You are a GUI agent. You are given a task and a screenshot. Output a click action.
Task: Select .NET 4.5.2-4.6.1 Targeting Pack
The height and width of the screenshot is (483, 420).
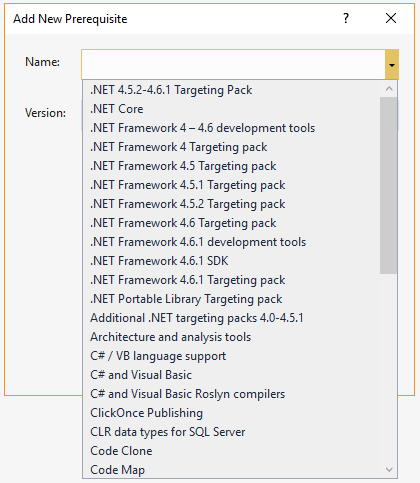pos(231,90)
